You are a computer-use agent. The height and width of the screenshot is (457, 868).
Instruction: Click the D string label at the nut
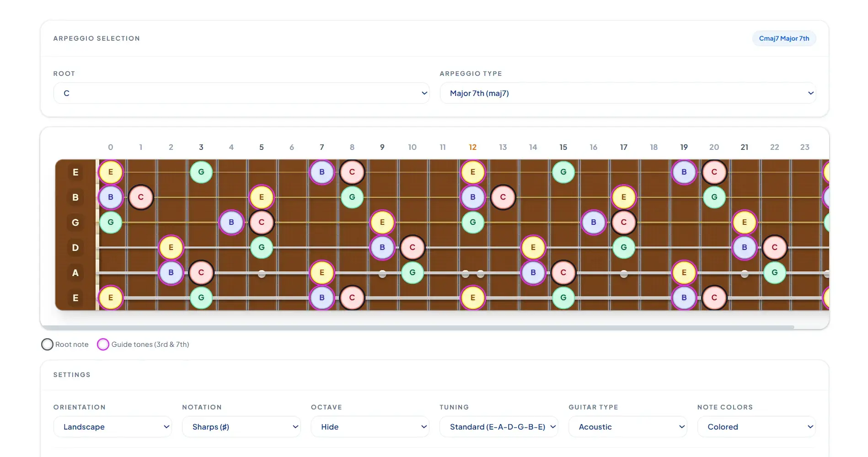point(75,248)
